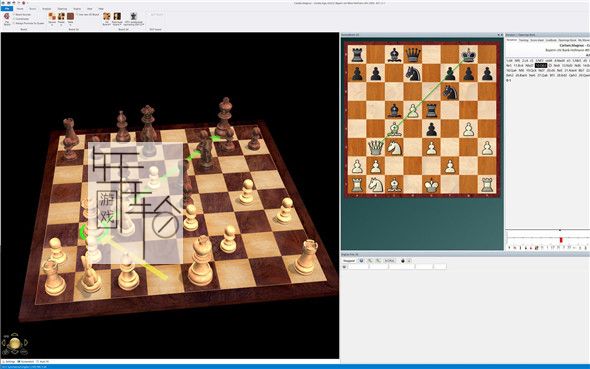Click Screenshot below the 3D board

(26, 361)
